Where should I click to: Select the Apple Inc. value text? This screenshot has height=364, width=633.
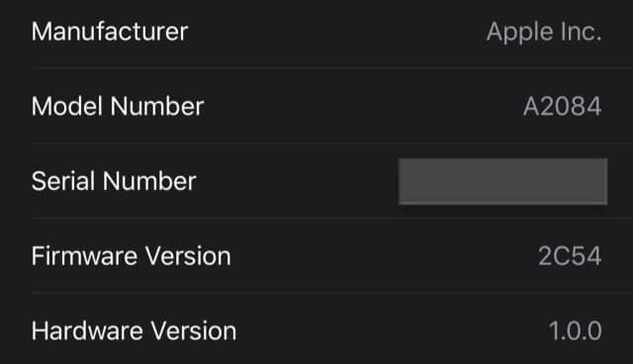pyautogui.click(x=544, y=33)
